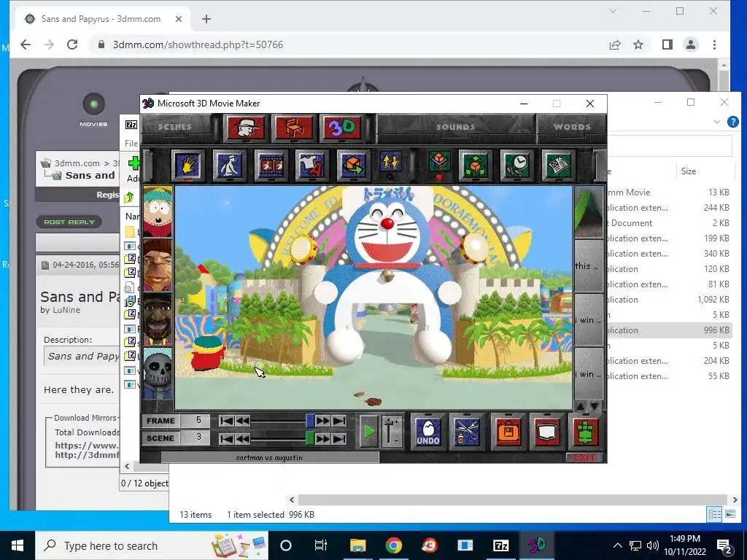This screenshot has width=747, height=560.
Task: Click the MOVIES nav button on 3dmm.com
Action: click(x=93, y=111)
